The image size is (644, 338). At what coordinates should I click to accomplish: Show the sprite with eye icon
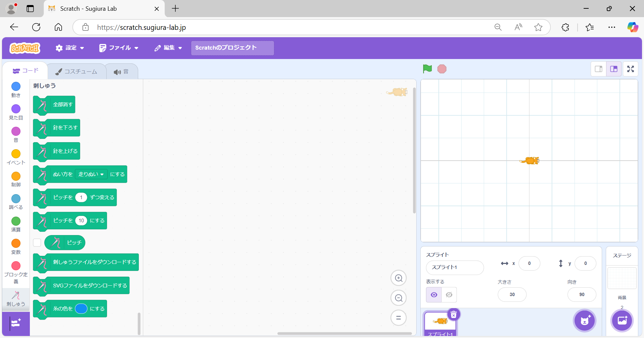[x=434, y=295]
